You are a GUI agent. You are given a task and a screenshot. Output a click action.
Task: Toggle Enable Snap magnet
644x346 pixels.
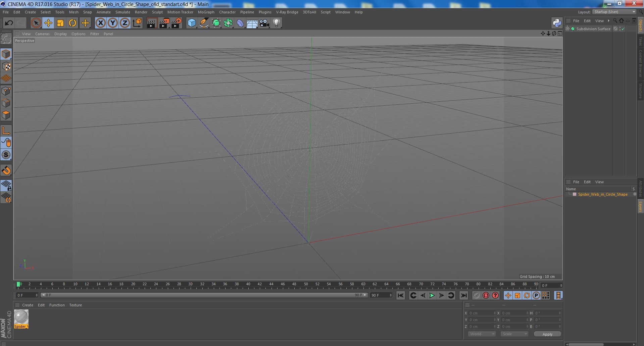coord(6,170)
